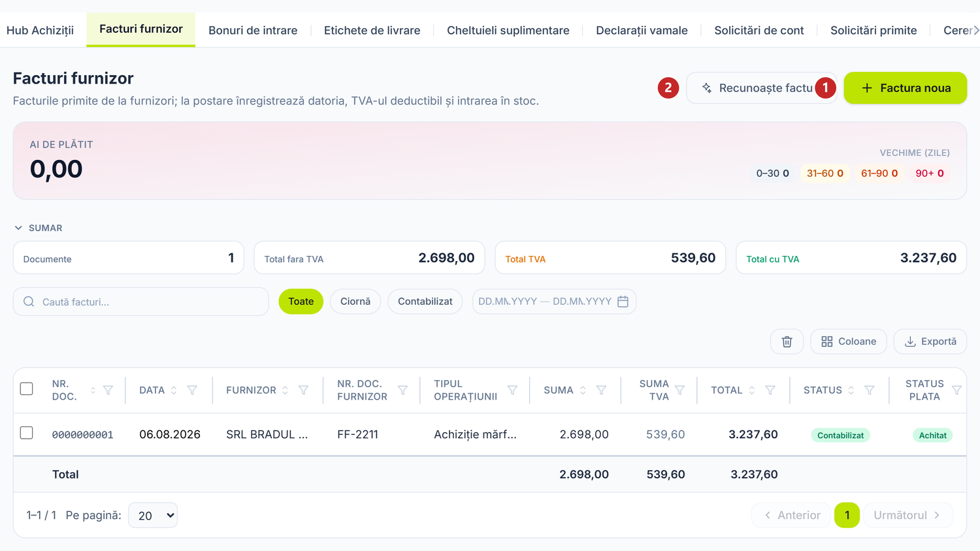
Task: Sort by FURNIZOR using its sort arrows
Action: (x=285, y=390)
